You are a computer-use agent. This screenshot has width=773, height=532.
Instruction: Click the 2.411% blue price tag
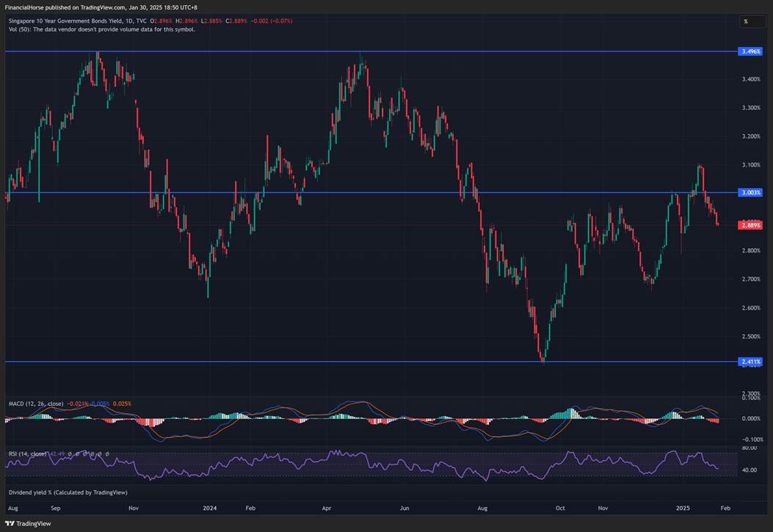click(x=750, y=362)
